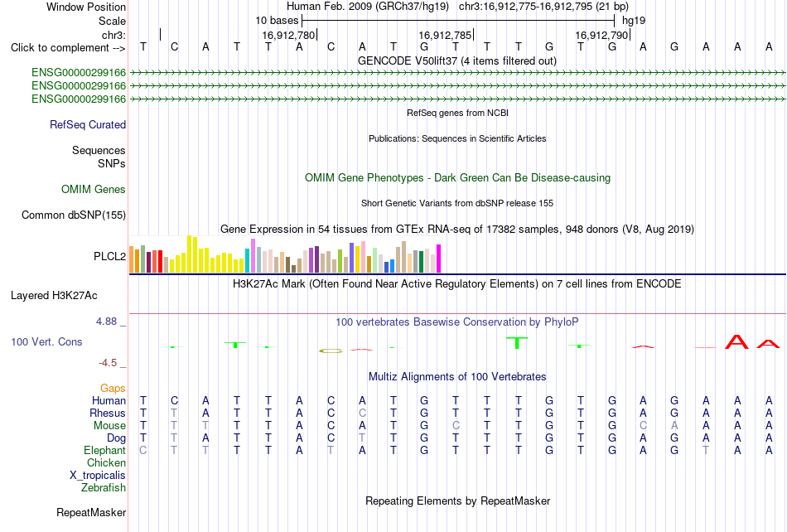Click the Human Feb. 2009 (GRCh37/hg19) position title
The height and width of the screenshot is (532, 787).
(367, 7)
